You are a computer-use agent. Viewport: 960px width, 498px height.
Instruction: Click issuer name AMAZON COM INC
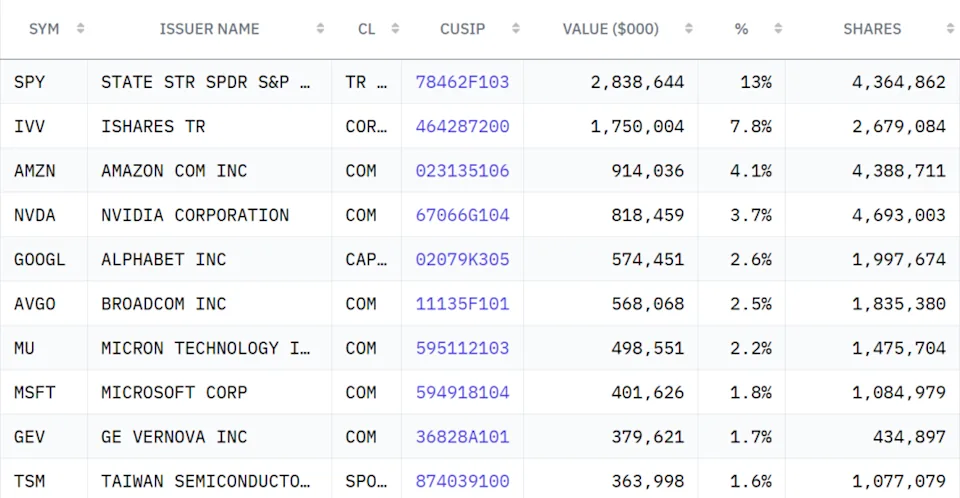174,171
